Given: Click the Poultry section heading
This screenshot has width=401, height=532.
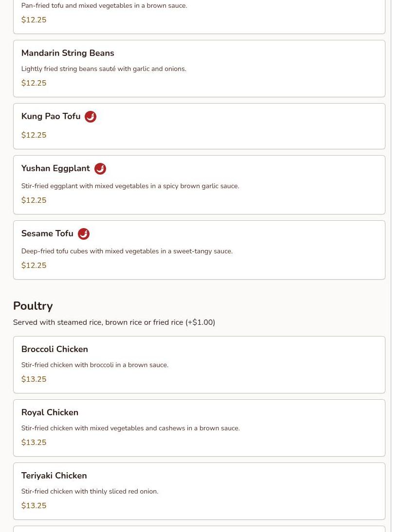Looking at the screenshot, I should coord(33,306).
